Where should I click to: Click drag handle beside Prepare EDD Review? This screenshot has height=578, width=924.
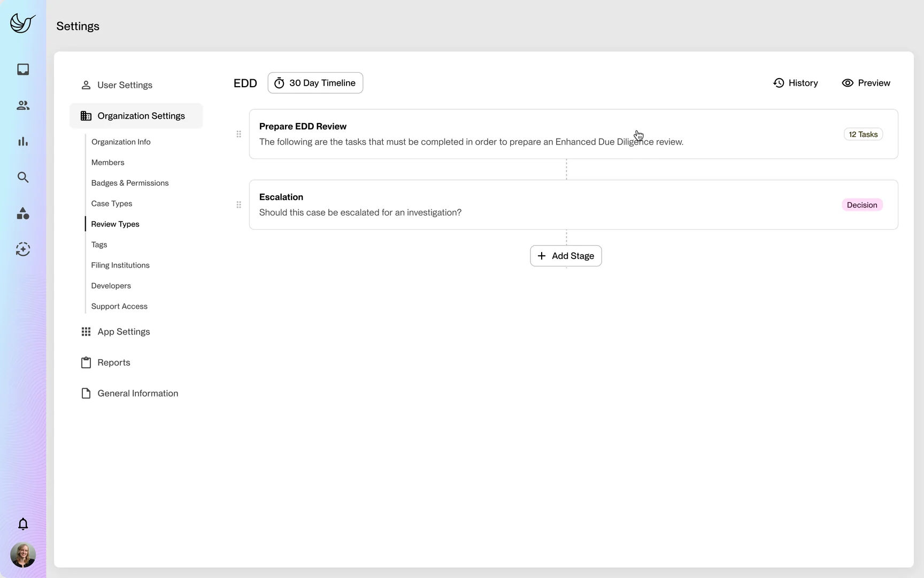coord(239,134)
